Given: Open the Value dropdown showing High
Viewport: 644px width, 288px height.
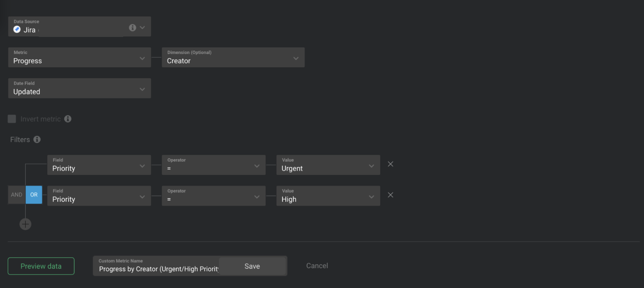Looking at the screenshot, I should pyautogui.click(x=328, y=196).
